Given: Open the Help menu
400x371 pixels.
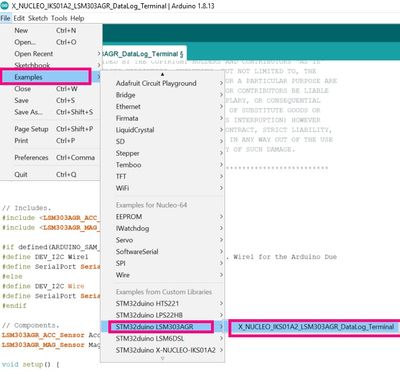Looking at the screenshot, I should click(77, 18).
